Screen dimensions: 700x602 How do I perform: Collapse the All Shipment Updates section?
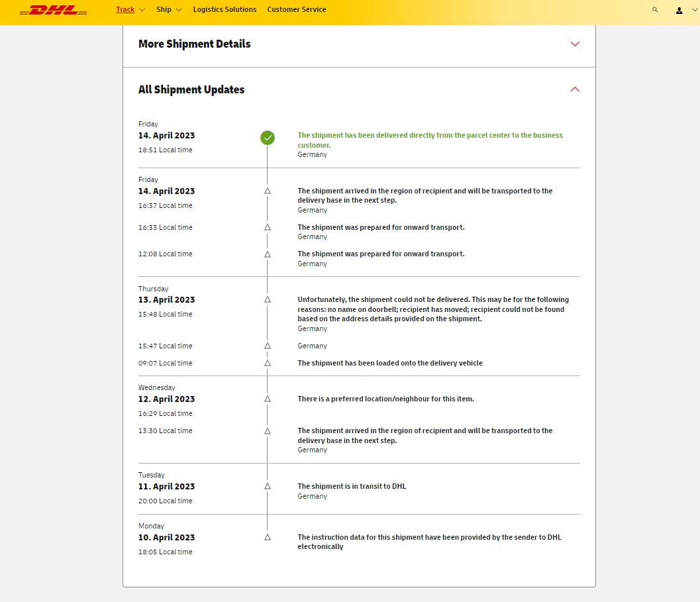tap(574, 89)
